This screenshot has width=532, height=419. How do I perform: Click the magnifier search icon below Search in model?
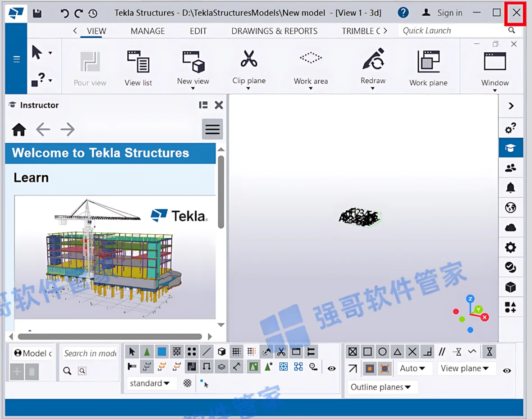67,371
